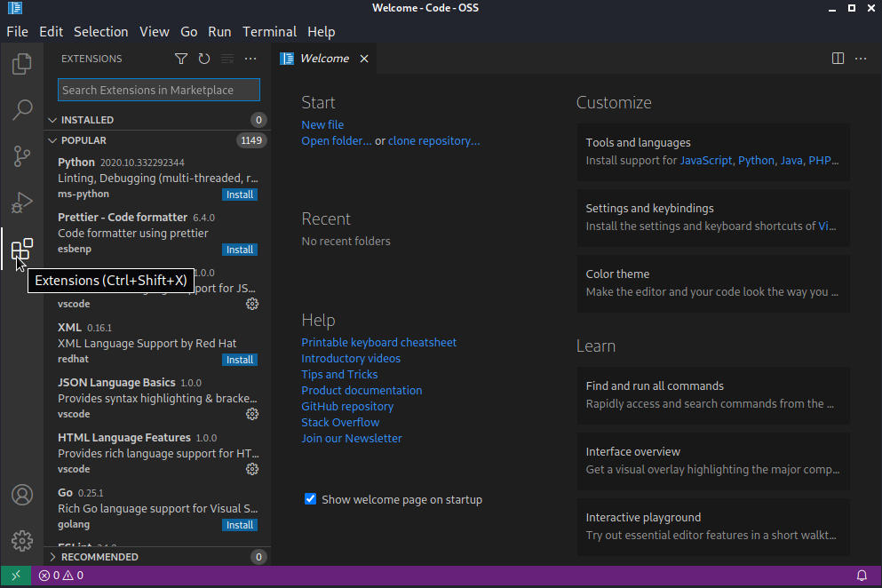The image size is (882, 588).
Task: Select HTML Language Features extension entry
Action: (x=157, y=453)
